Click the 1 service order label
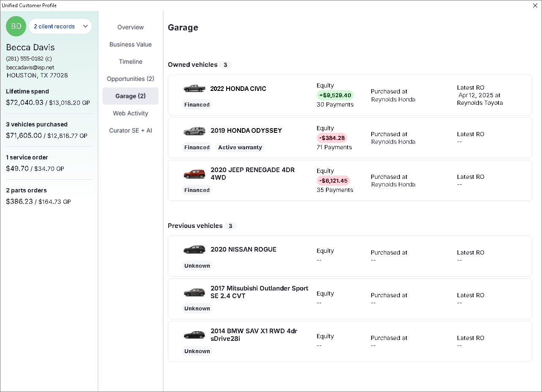Screen dimensions: 542x392 [27, 157]
